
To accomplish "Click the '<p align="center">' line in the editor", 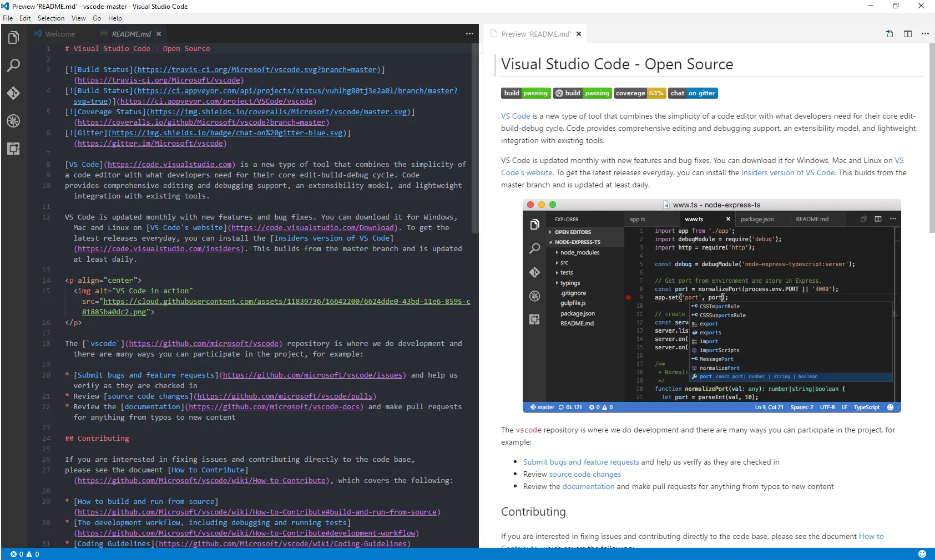I will click(x=103, y=281).
